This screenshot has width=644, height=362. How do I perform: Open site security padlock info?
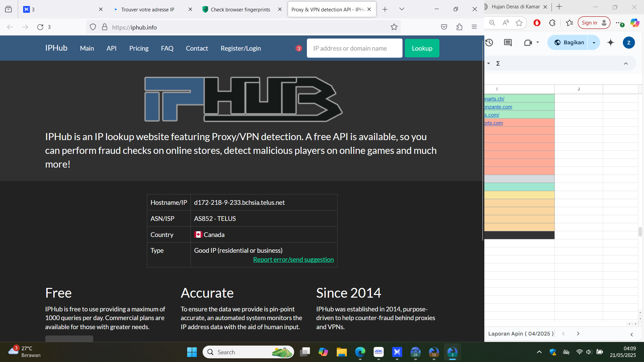(x=105, y=27)
